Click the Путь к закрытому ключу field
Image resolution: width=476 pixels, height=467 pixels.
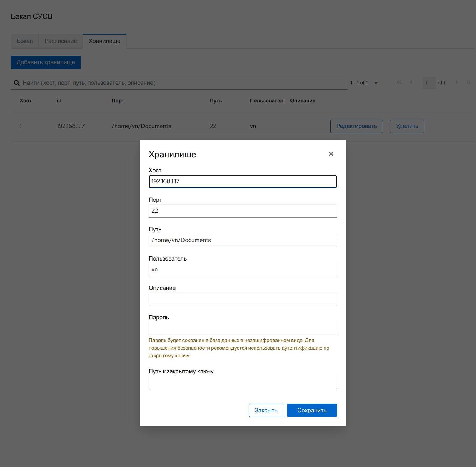click(243, 382)
